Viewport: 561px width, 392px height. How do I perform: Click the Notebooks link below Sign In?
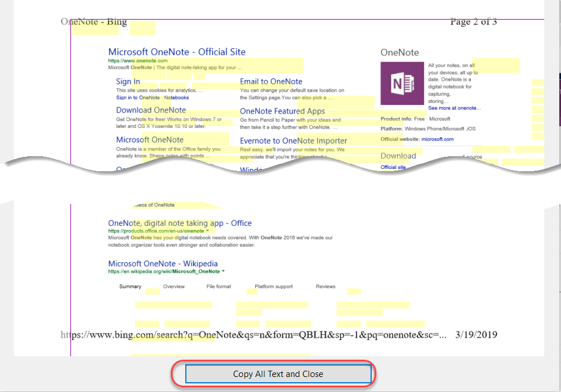(x=177, y=97)
